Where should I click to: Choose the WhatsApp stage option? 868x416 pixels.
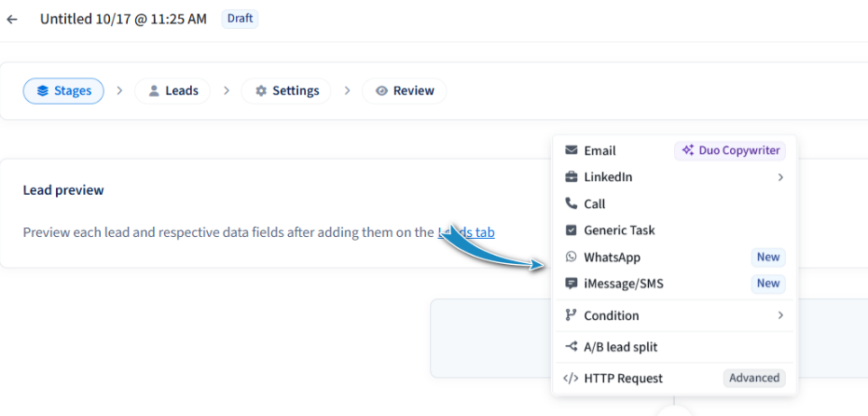pyautogui.click(x=674, y=257)
